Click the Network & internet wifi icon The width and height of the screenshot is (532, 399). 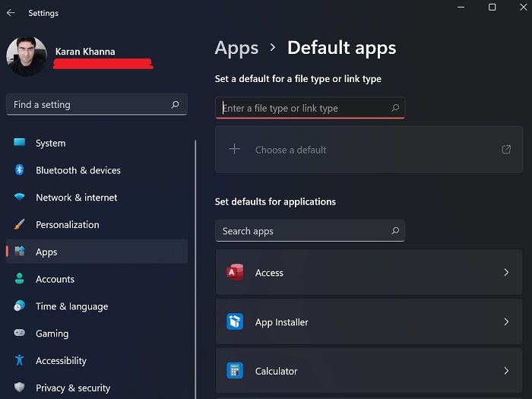click(x=20, y=198)
